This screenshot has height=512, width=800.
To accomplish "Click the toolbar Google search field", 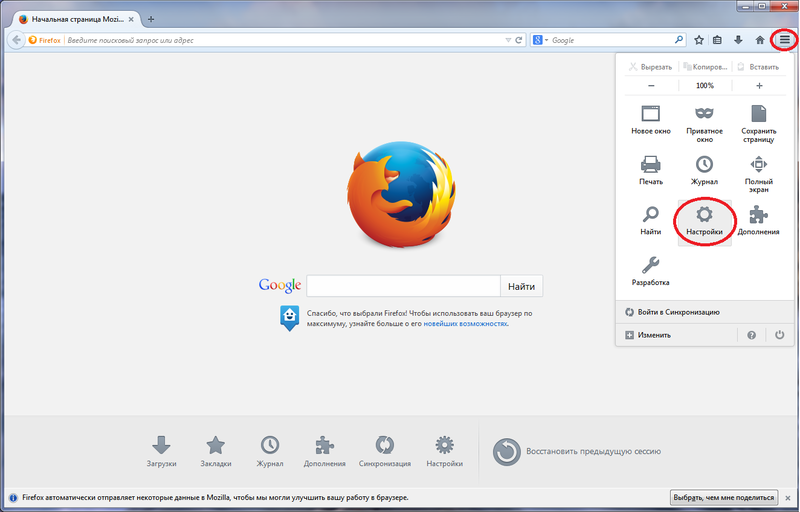I will point(610,40).
